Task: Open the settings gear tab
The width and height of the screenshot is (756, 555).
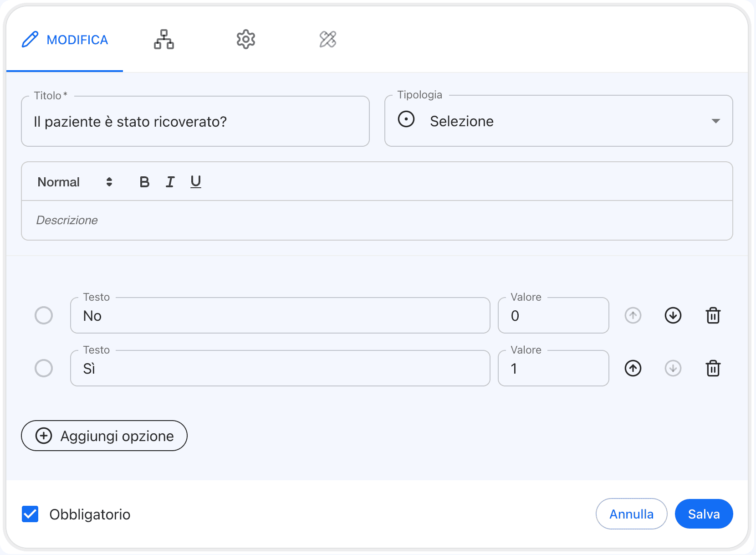Action: 246,40
